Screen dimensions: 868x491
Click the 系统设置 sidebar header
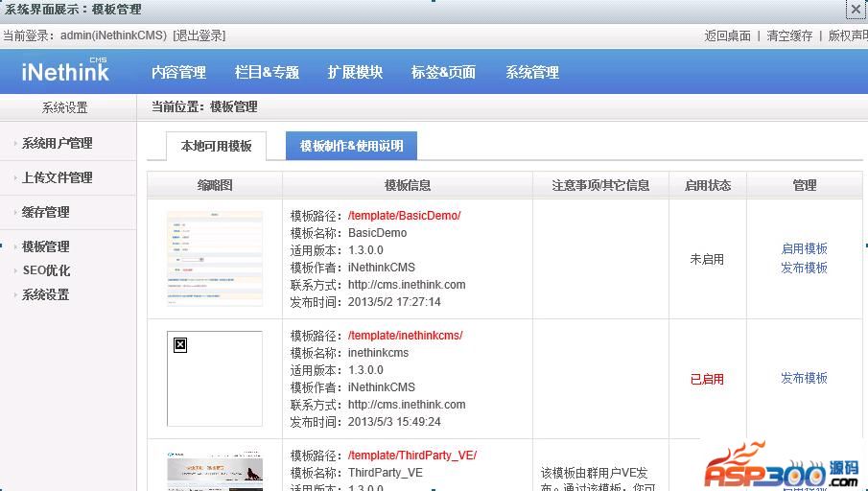[x=65, y=108]
